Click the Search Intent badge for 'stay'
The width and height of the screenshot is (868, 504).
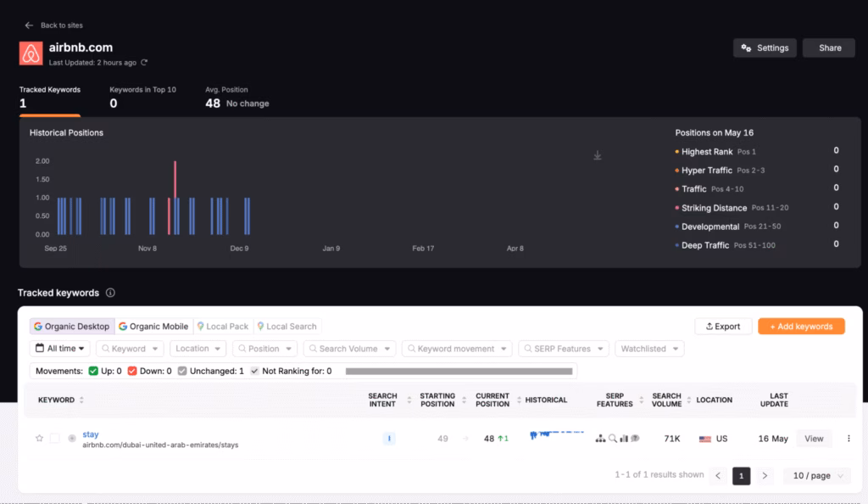click(389, 439)
